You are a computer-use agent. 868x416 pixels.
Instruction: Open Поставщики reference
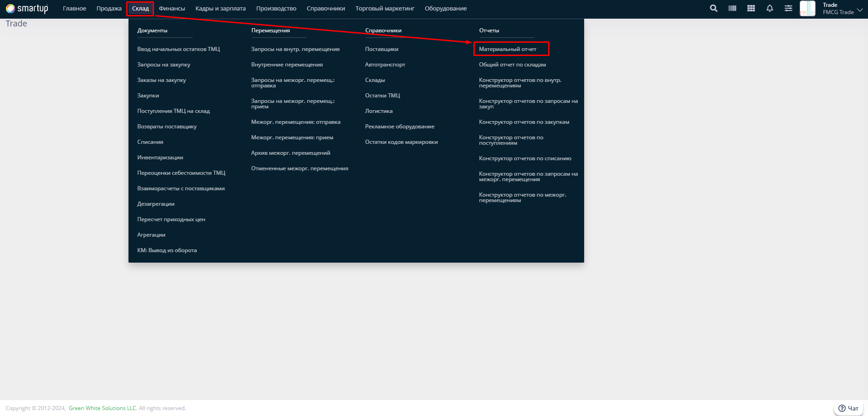[x=382, y=49]
